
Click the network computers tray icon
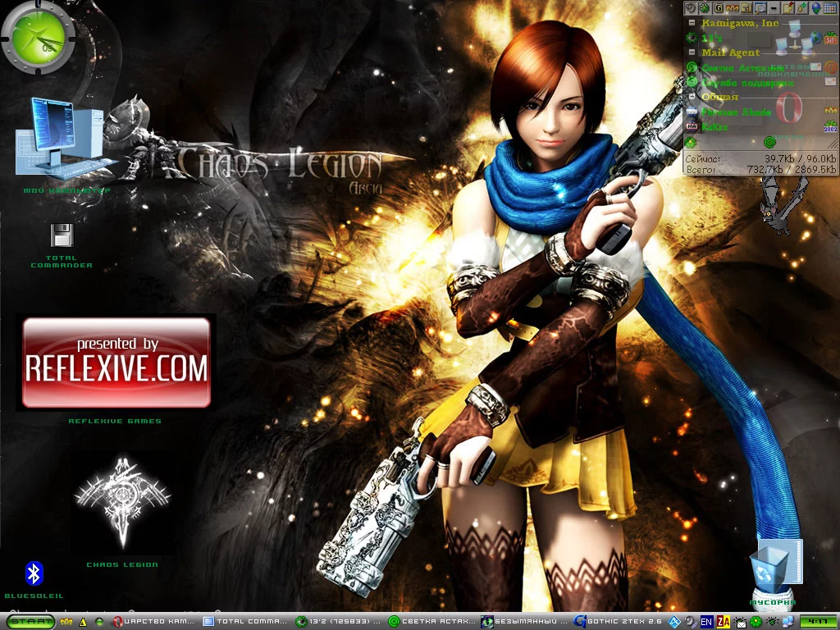point(788,622)
